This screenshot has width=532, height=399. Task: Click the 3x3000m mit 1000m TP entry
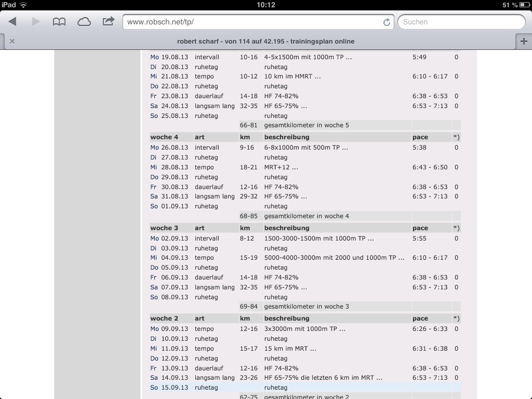coord(304,329)
